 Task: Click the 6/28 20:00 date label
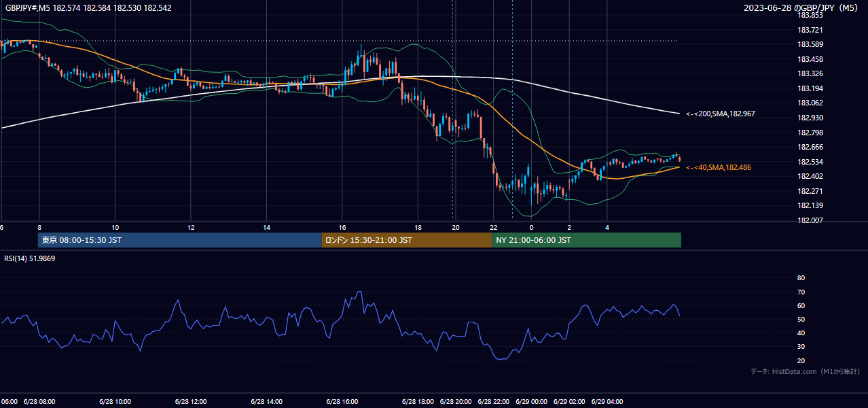(456, 401)
